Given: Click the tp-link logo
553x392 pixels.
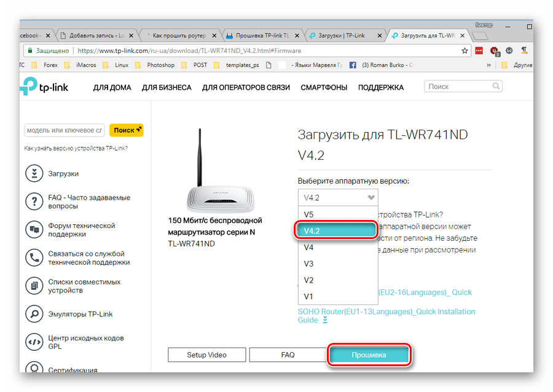Looking at the screenshot, I should (44, 87).
